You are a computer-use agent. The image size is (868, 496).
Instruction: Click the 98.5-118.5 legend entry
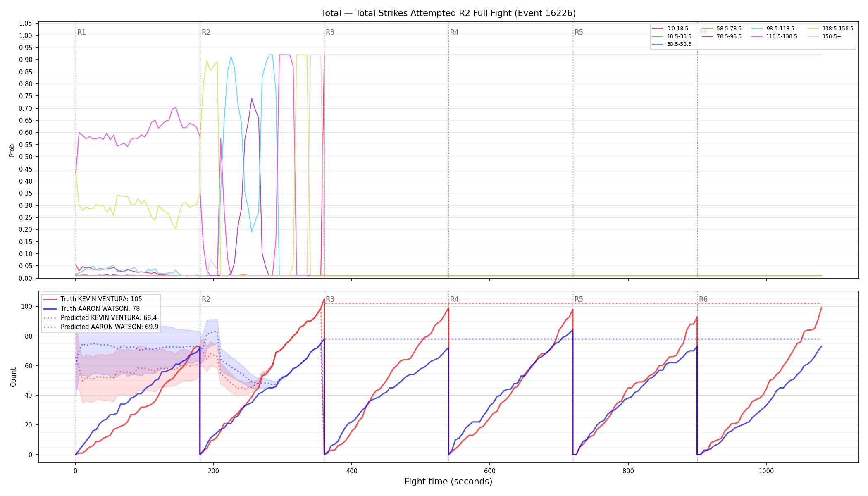point(773,29)
